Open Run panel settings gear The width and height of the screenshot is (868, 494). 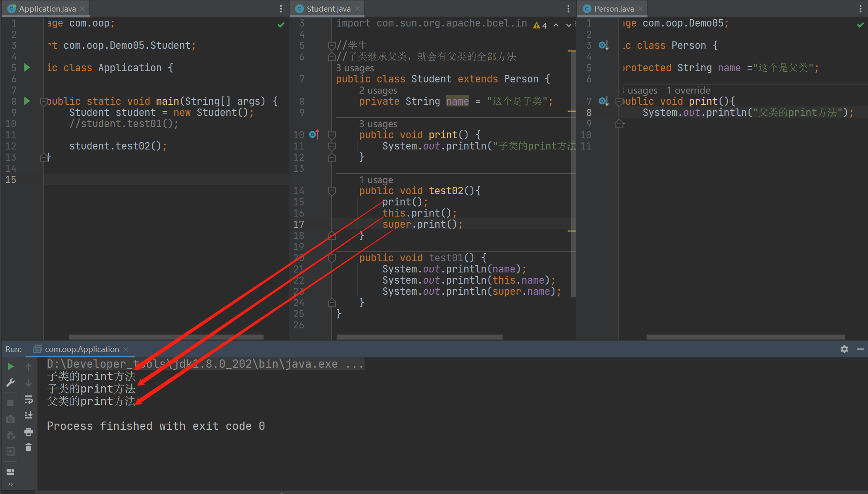844,349
